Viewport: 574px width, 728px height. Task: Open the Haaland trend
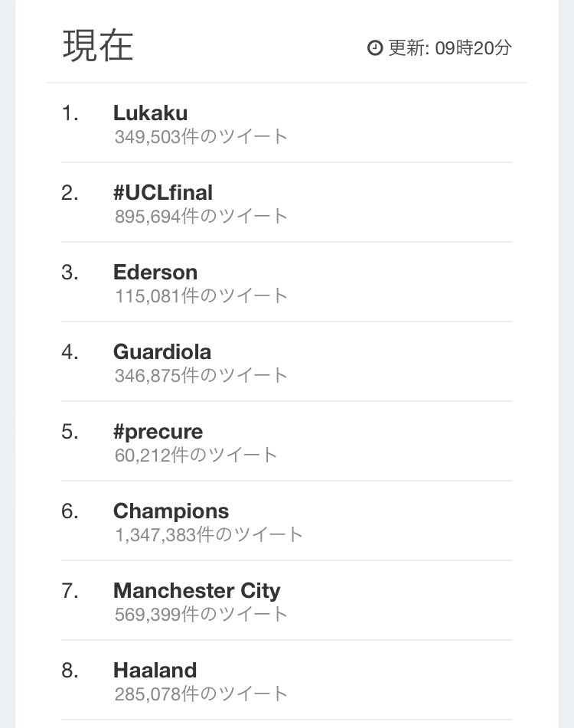[155, 671]
